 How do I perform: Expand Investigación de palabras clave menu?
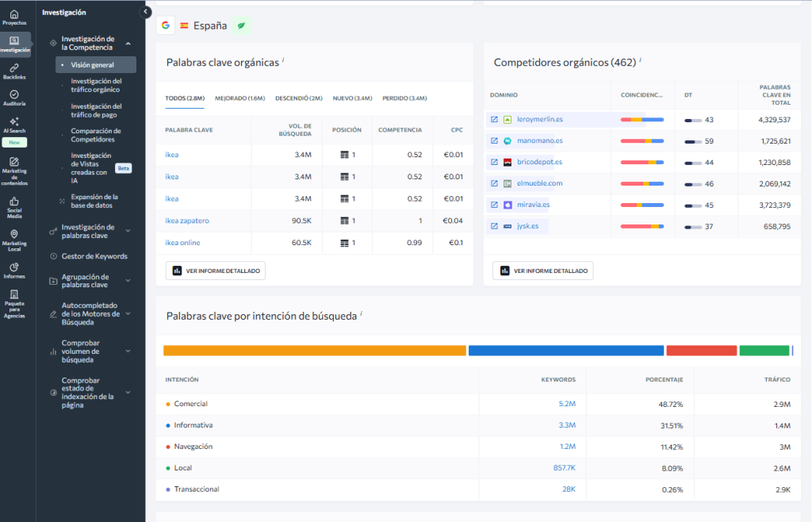pos(128,231)
